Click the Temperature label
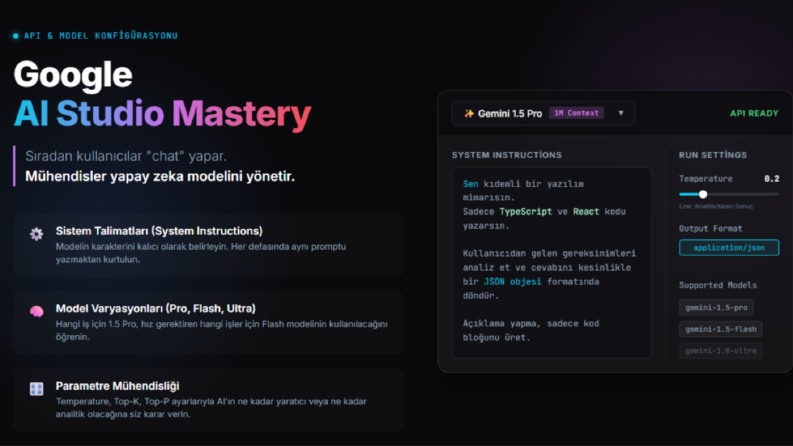The height and width of the screenshot is (446, 793). (706, 179)
